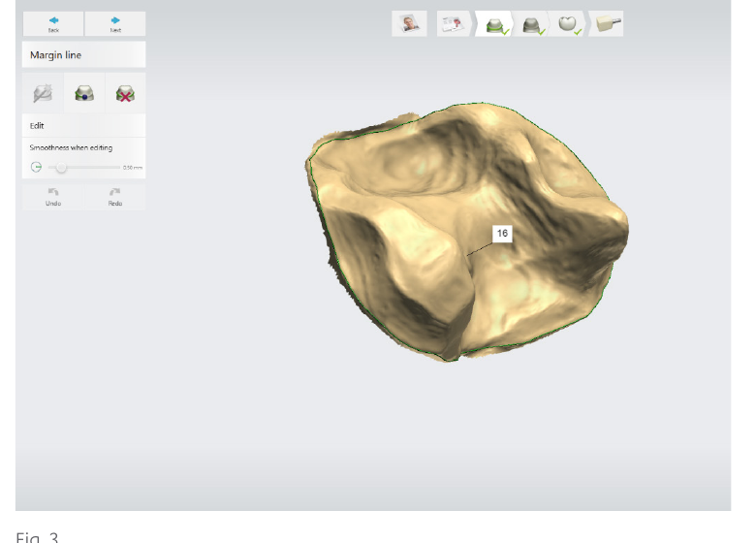Undo the last margin edit
756x543 pixels.
point(53,197)
